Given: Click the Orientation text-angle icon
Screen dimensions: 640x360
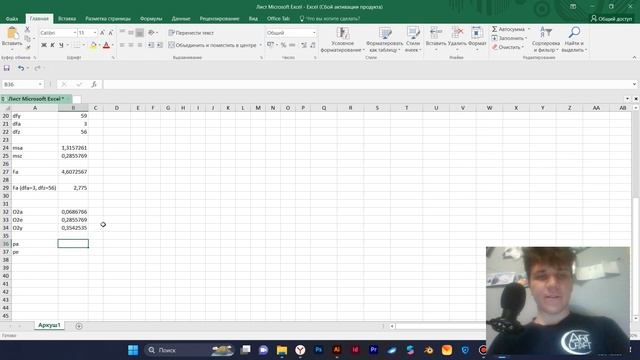Looking at the screenshot, I should 151,33.
